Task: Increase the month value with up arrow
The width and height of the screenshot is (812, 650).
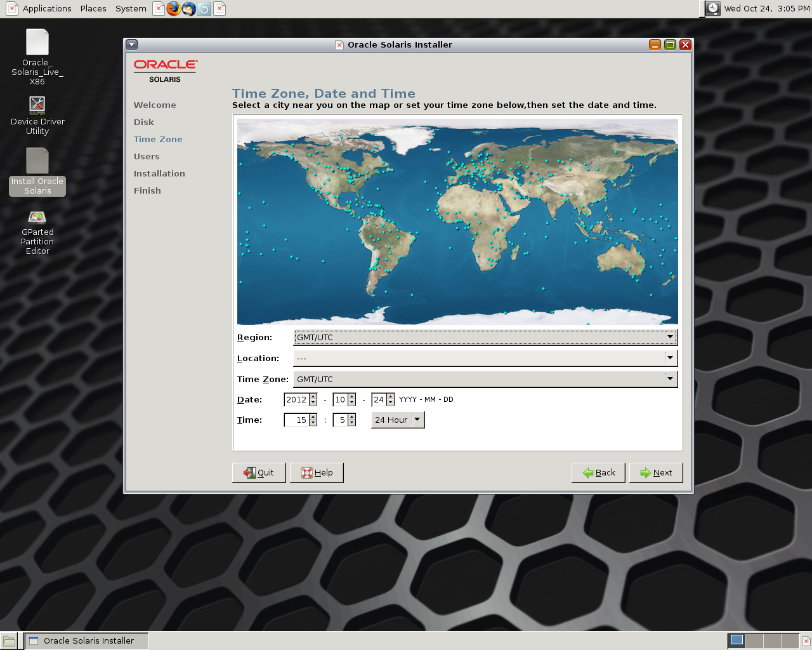Action: (351, 397)
